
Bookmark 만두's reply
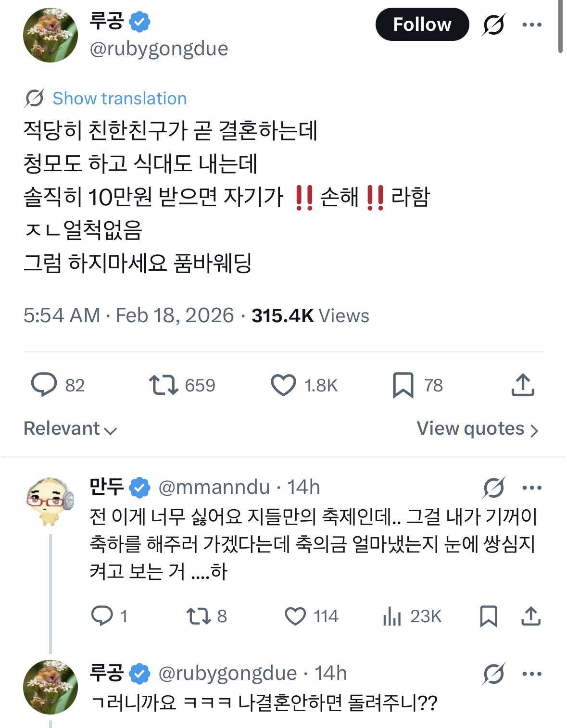tap(489, 616)
